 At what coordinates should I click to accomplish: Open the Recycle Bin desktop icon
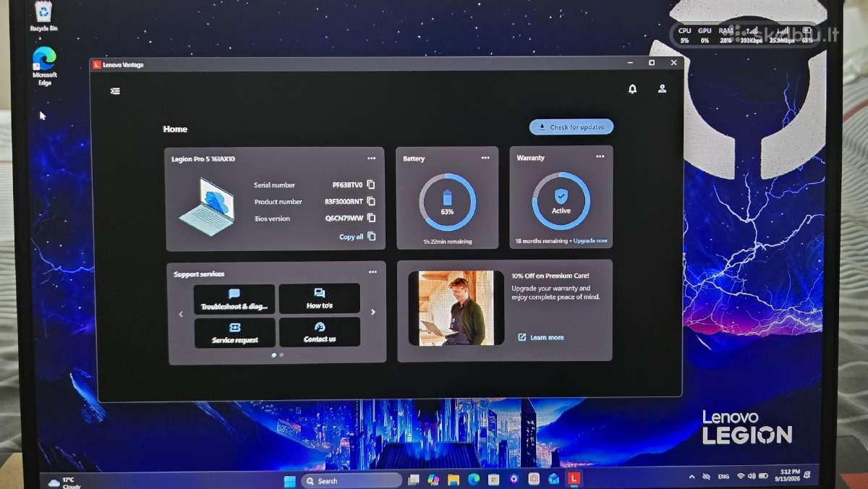43,16
